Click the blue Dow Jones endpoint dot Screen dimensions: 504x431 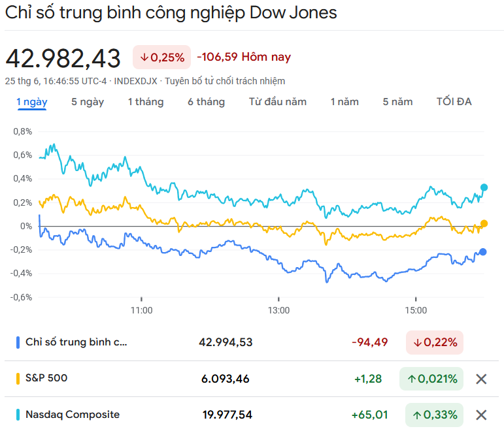[x=483, y=252]
